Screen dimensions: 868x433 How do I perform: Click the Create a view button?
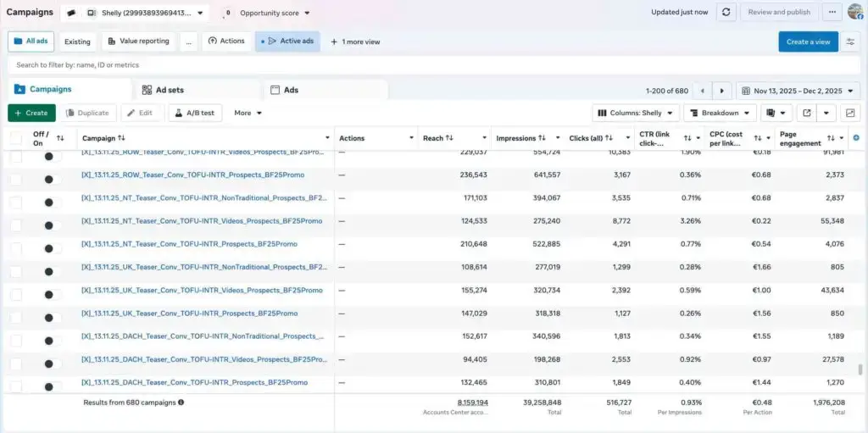tap(808, 42)
